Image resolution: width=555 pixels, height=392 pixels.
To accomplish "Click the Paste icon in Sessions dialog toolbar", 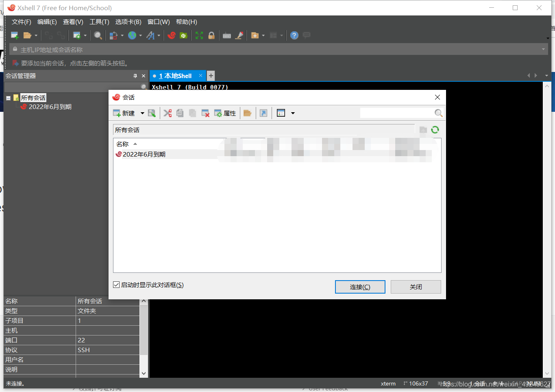I will tap(193, 113).
